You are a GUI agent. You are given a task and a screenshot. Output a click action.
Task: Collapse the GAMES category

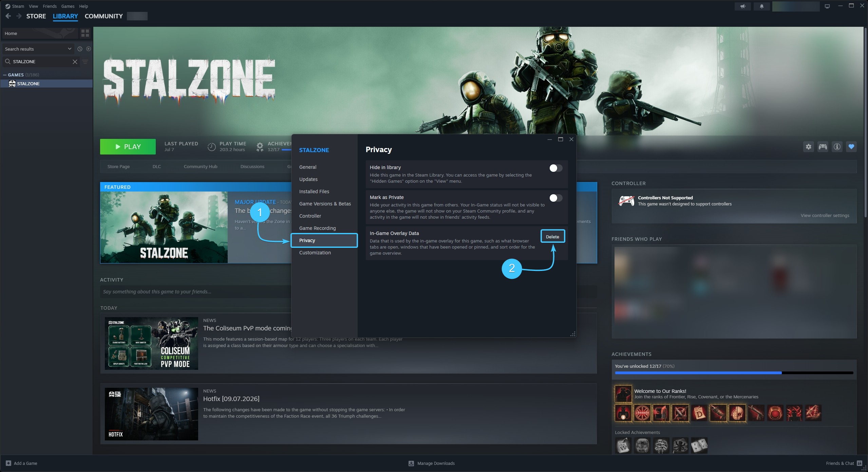coord(5,75)
